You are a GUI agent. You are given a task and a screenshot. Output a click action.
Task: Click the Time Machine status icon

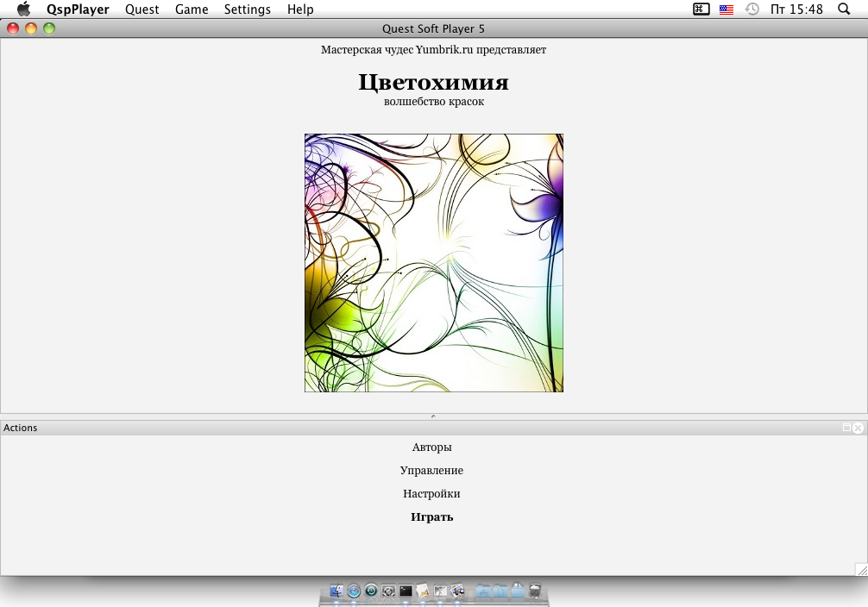pos(752,9)
